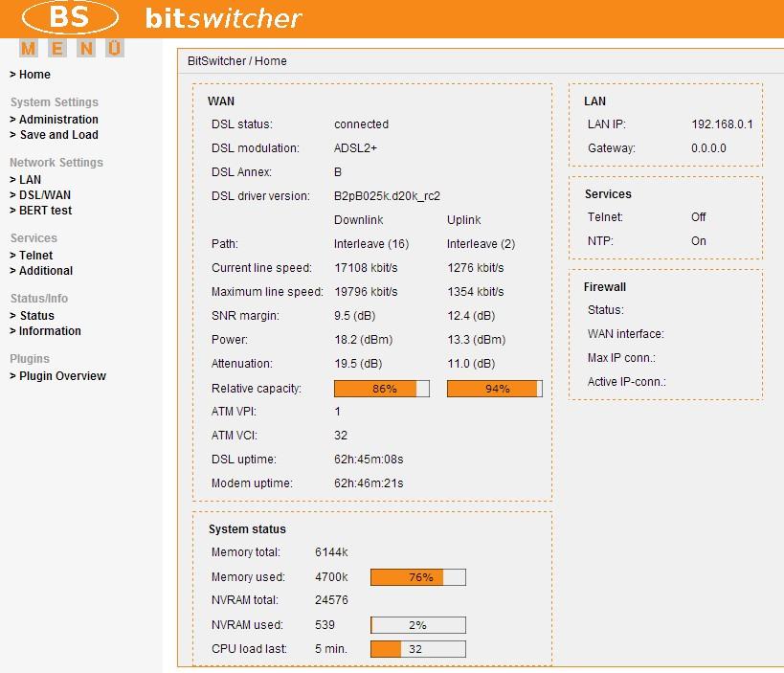Click the Firewall section heading
The image size is (784, 673).
tap(604, 287)
